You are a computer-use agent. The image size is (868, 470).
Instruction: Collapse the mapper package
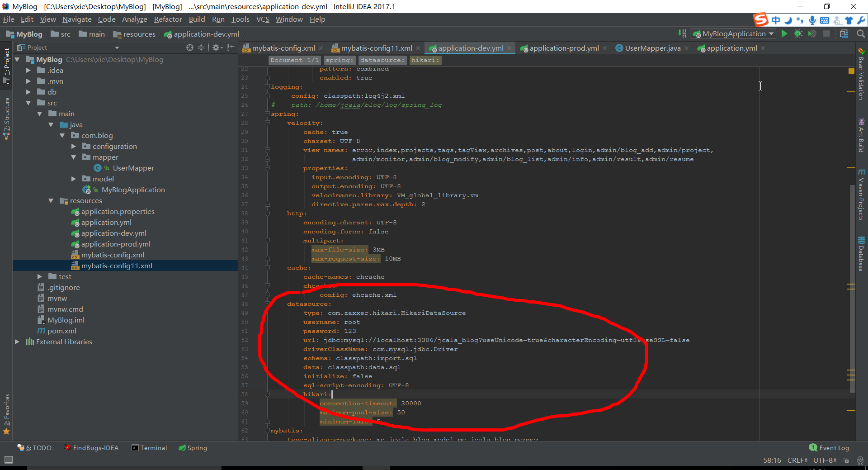click(74, 157)
